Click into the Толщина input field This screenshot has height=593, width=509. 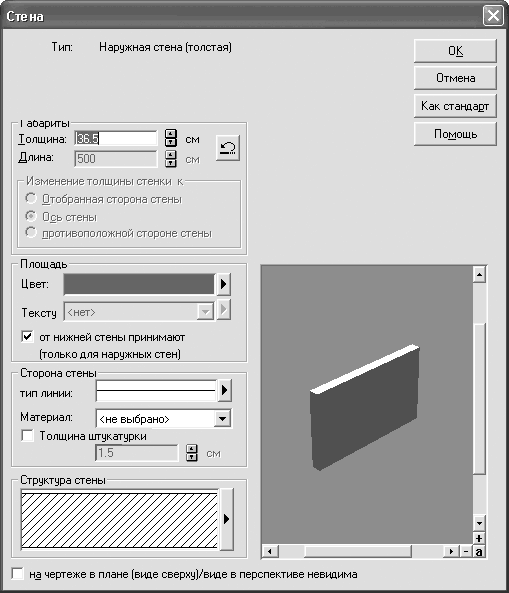point(116,138)
